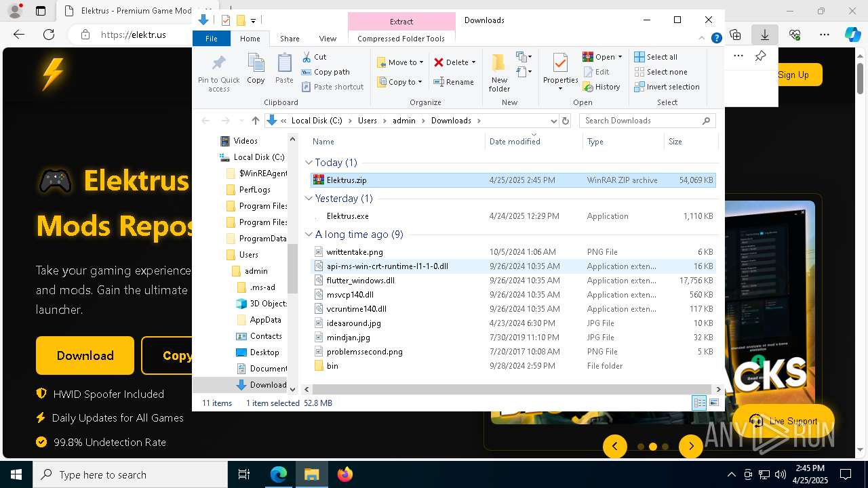Click the horizontal scrollbar right arrow
The width and height of the screenshot is (868, 488).
point(718,389)
